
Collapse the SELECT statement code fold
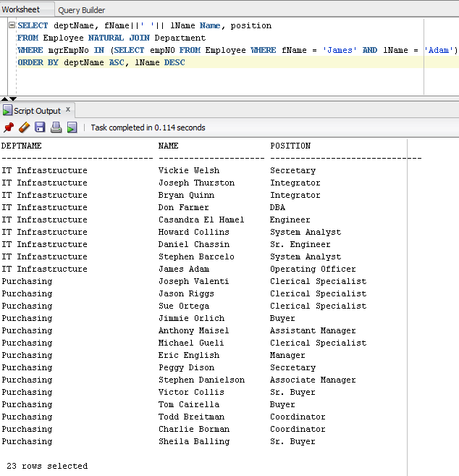click(x=12, y=25)
